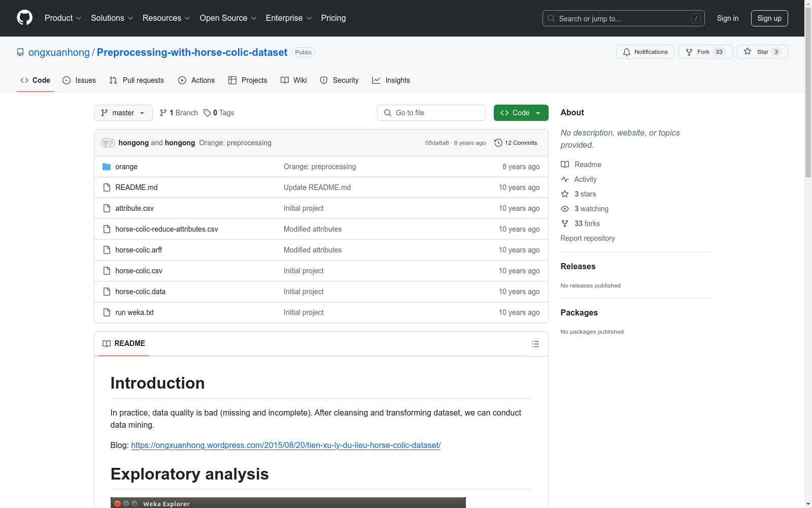Image resolution: width=812 pixels, height=508 pixels.
Task: Select the Code tab
Action: pos(36,80)
